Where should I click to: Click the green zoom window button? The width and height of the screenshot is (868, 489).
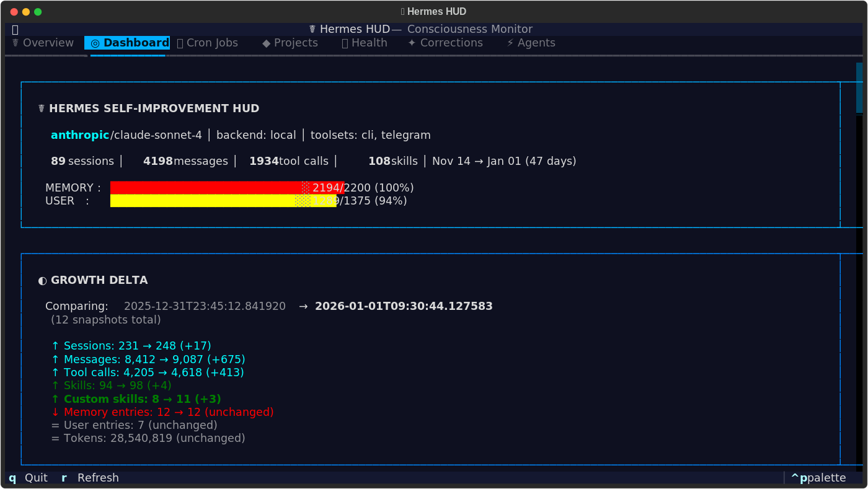[x=38, y=12]
